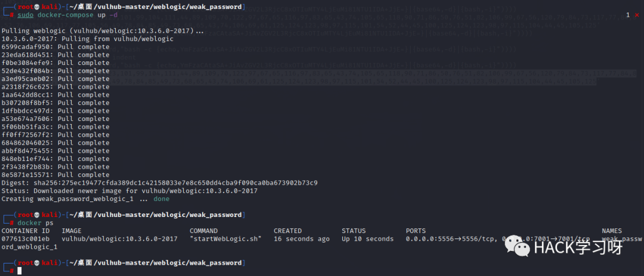The width and height of the screenshot is (644, 276).
Task: Click layer 'a2318f26c625: Pull complete'
Action: (x=55, y=87)
